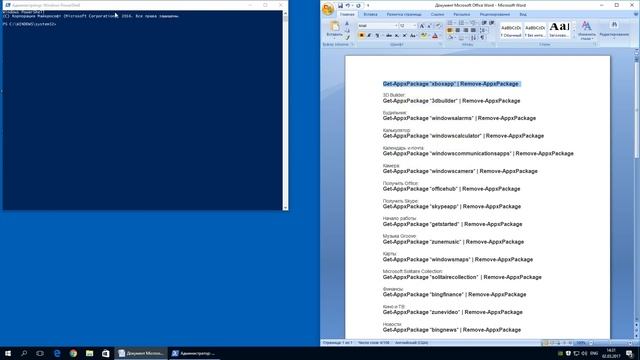
Task: Open the font name combo box
Action: click(x=378, y=26)
